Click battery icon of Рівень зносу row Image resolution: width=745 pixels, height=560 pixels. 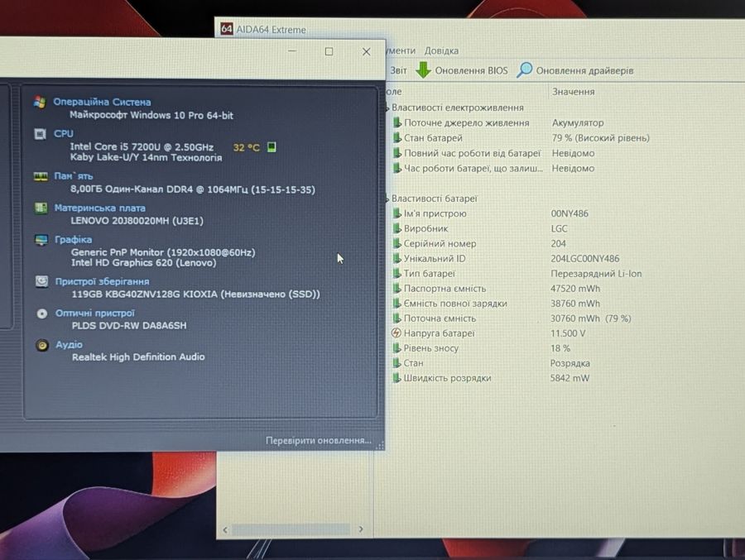point(397,348)
